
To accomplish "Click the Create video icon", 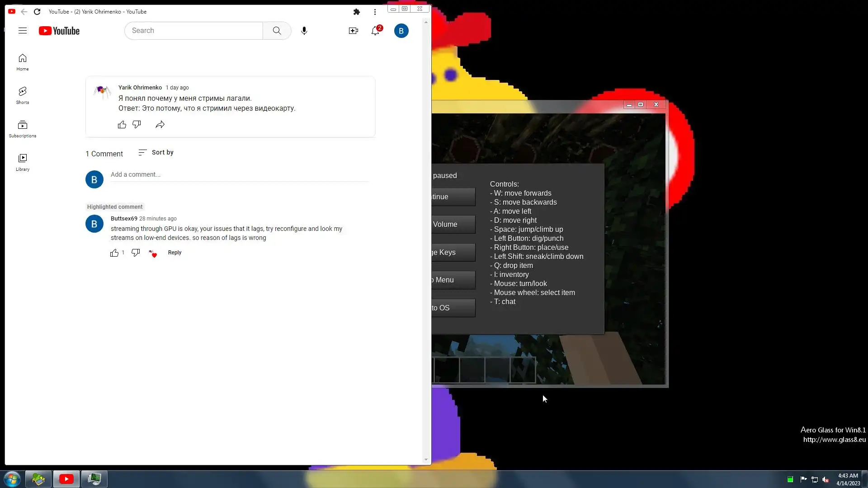I will click(353, 31).
